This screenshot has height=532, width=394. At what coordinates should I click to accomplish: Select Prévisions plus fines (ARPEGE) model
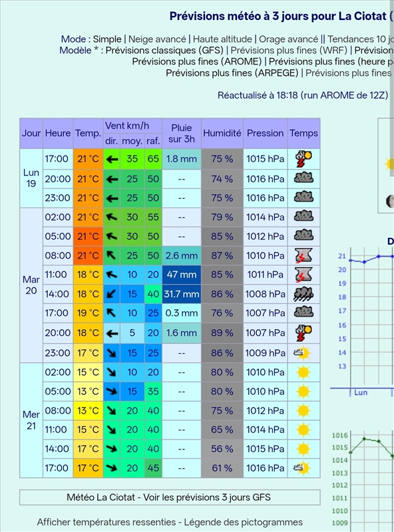(232, 73)
